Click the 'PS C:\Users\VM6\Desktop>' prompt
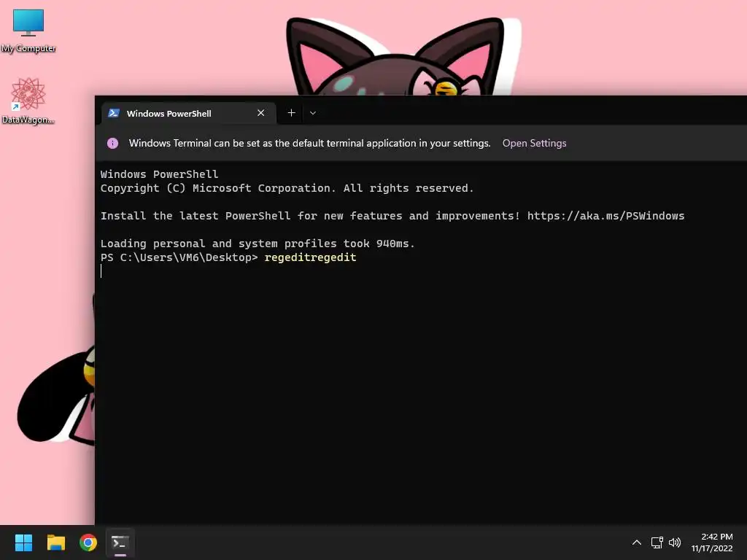Screen dimensions: 747x560 (179, 257)
